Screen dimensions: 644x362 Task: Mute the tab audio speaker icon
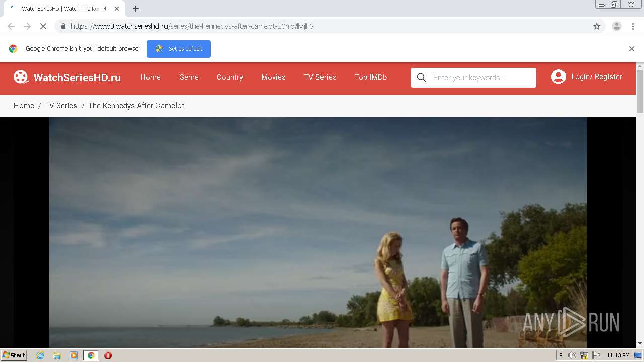(x=106, y=9)
